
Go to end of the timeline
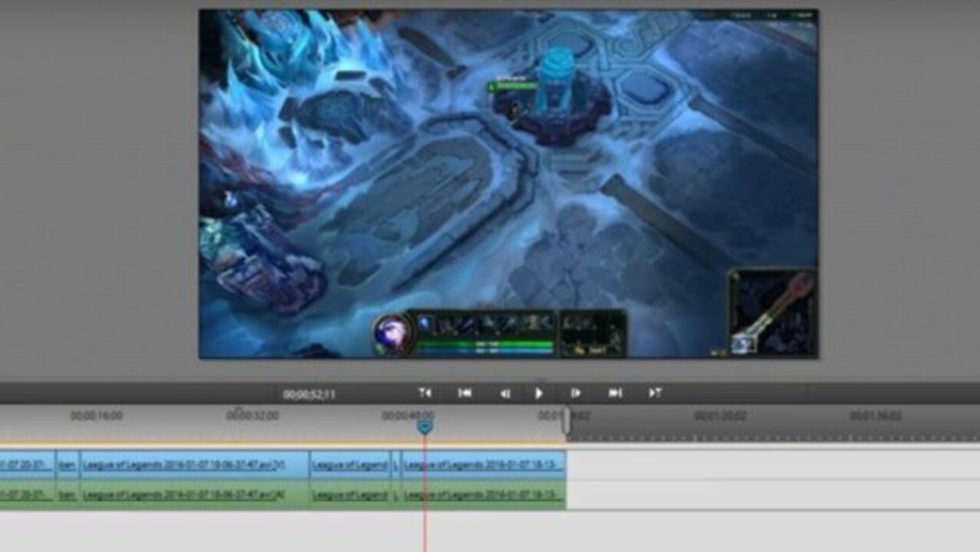[x=615, y=393]
